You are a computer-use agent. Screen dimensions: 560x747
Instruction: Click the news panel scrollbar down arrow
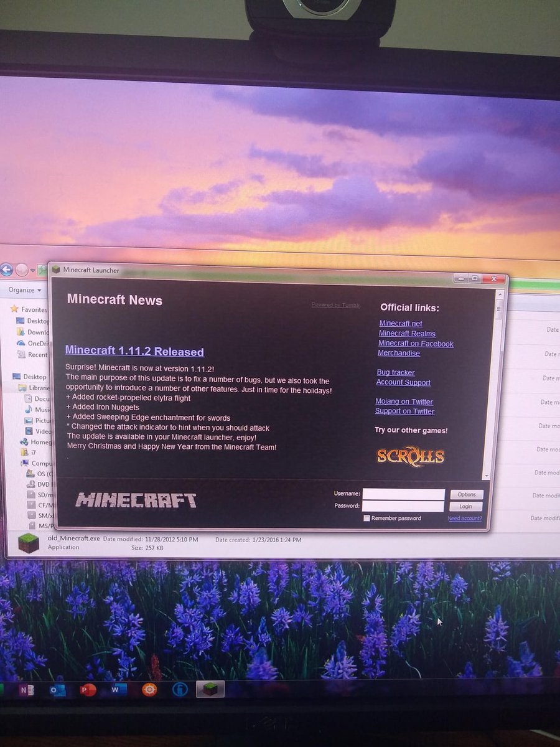(488, 475)
